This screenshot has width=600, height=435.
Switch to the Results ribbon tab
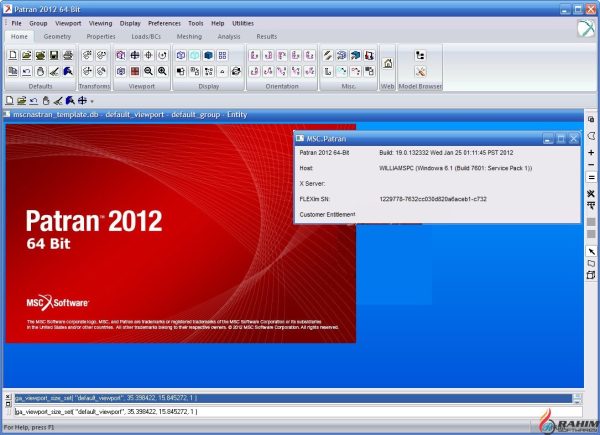point(267,37)
